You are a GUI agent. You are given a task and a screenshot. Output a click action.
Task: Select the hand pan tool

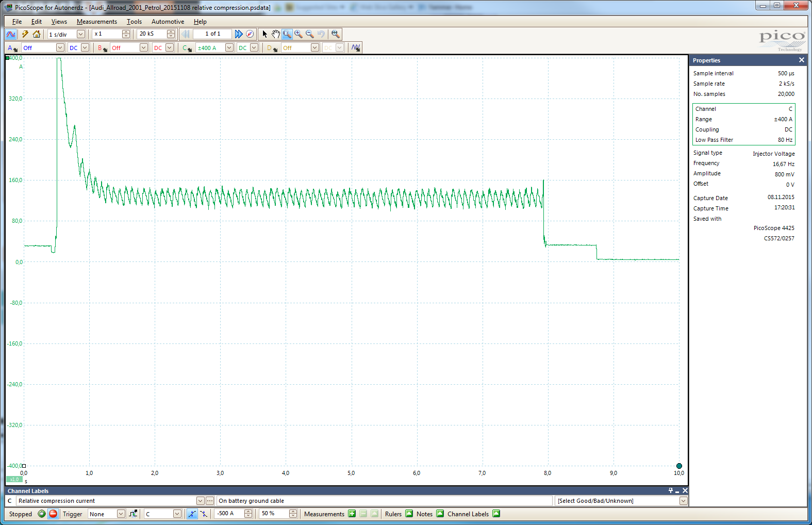[x=276, y=34]
